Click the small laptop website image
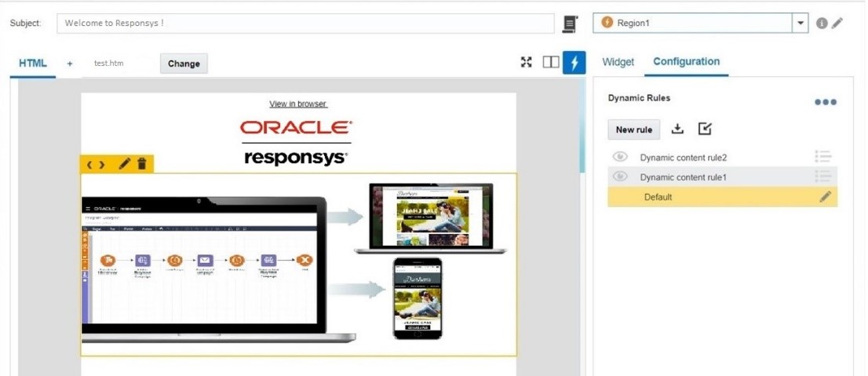 [x=430, y=218]
